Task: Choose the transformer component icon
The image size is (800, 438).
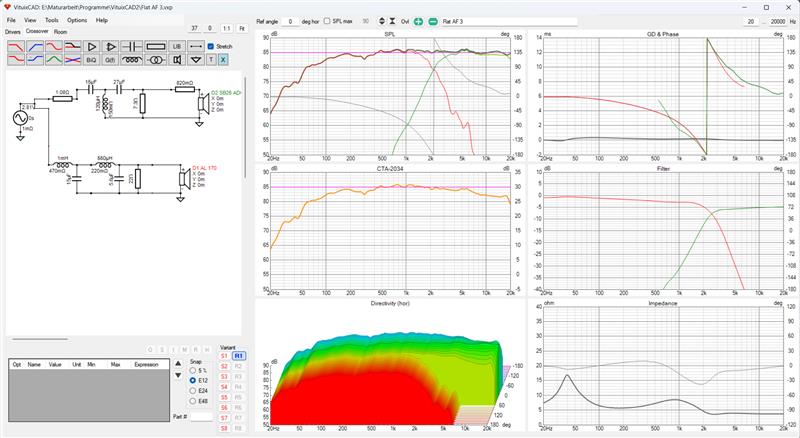Action: tap(155, 60)
